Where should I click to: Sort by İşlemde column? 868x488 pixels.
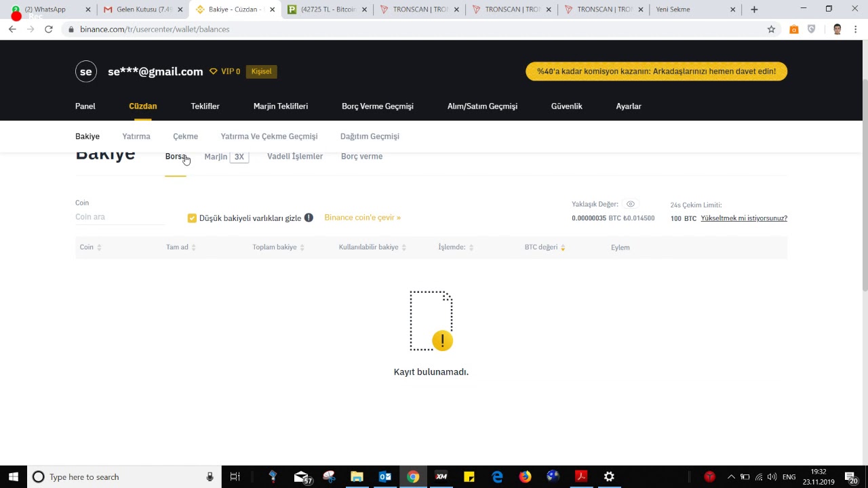pos(471,247)
